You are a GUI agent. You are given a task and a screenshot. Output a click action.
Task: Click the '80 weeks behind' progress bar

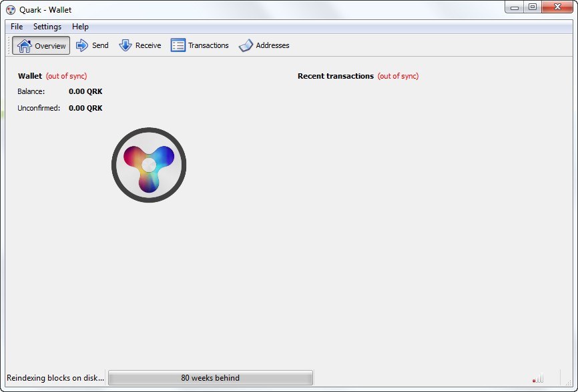pos(210,377)
